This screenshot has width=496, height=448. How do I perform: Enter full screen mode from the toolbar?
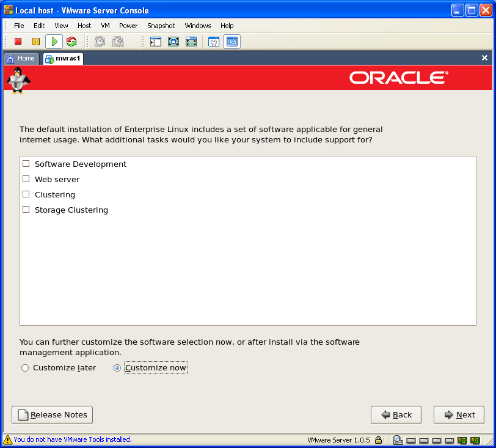173,42
